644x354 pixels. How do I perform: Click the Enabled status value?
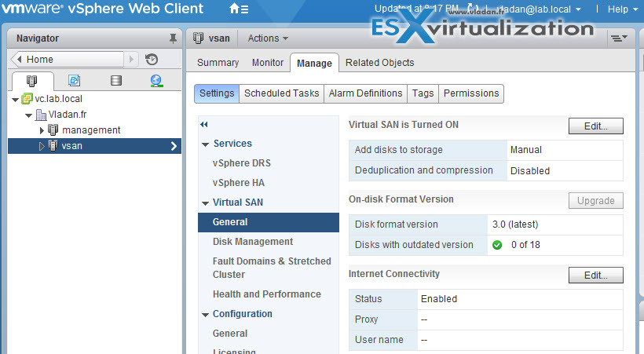coord(439,299)
